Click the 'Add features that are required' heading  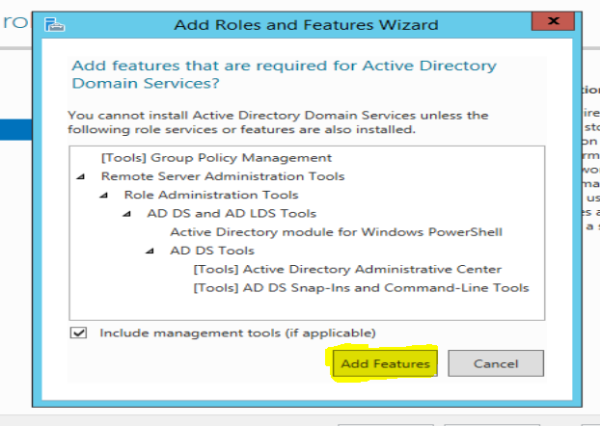click(x=284, y=74)
